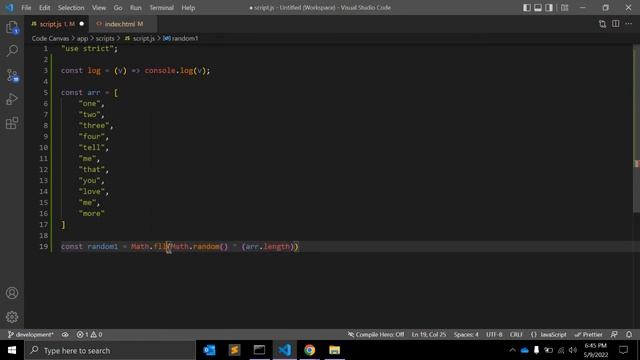The image size is (640, 360).
Task: Open the OneDrive cloud tray icon
Action: (x=524, y=350)
